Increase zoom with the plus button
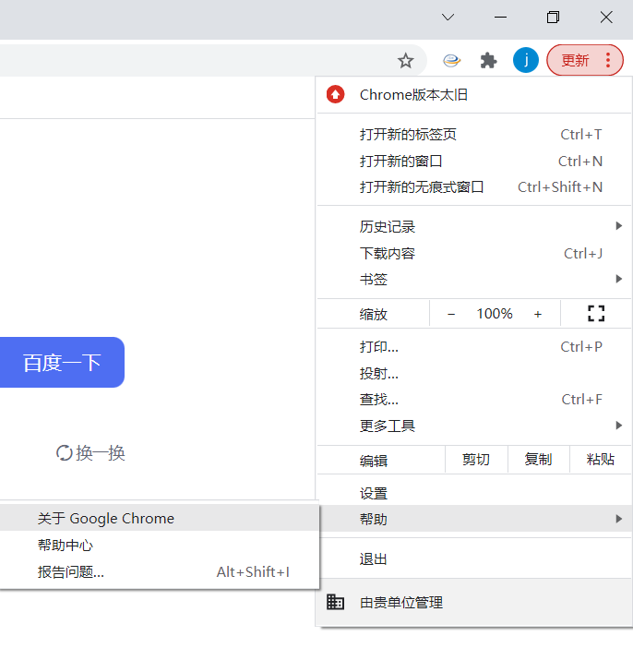 (538, 314)
